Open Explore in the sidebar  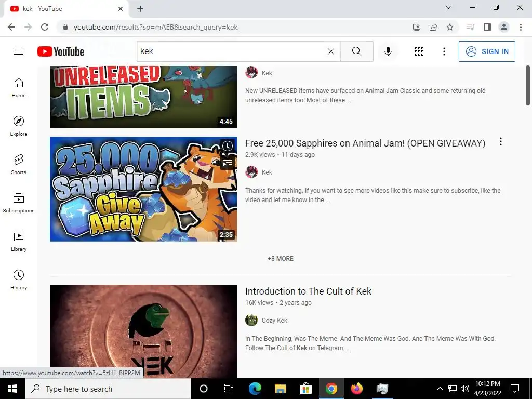tap(19, 126)
